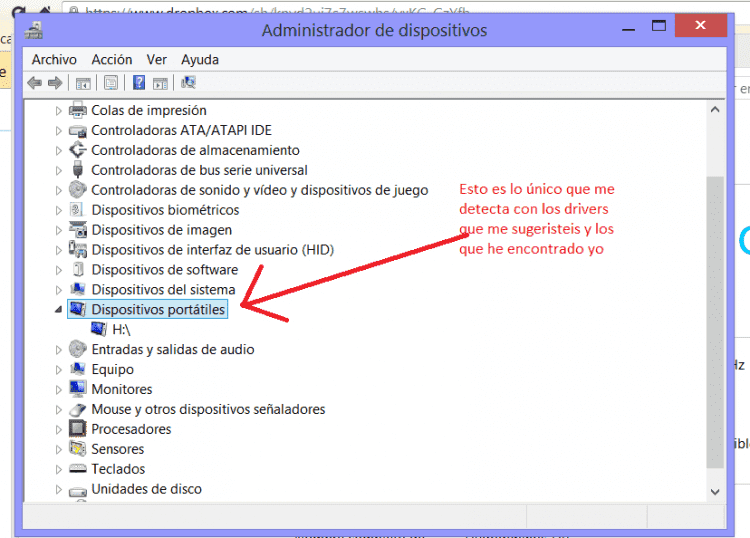Click the Device Manager title bar icon

34,31
